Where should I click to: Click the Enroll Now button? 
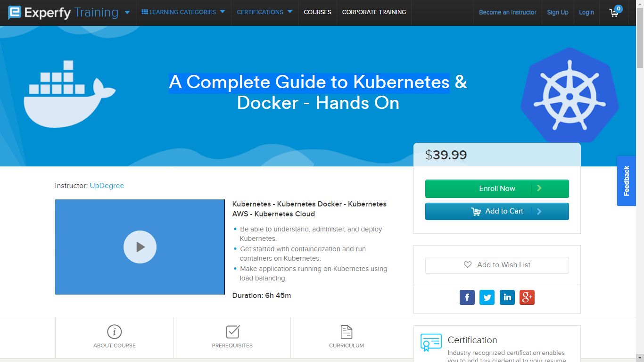point(497,189)
